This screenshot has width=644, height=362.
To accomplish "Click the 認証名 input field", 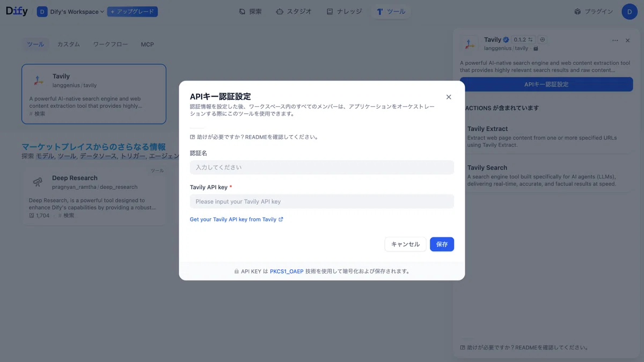I will [x=322, y=167].
